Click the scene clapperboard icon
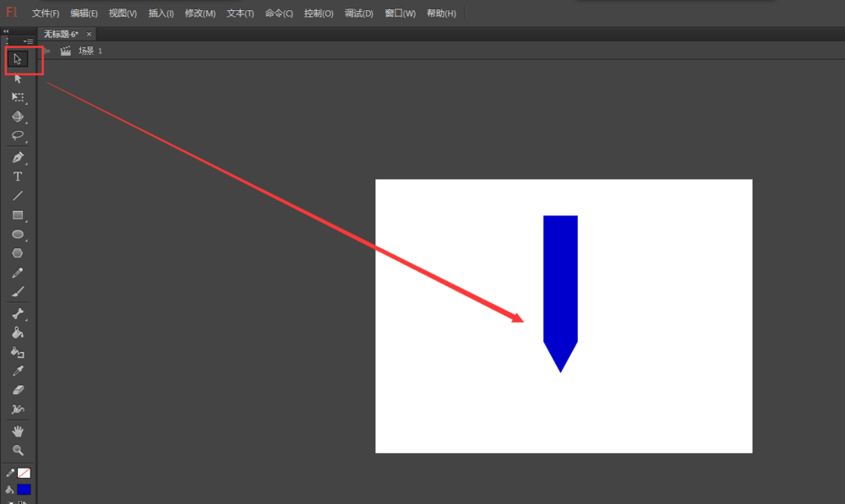The width and height of the screenshot is (845, 504). pyautogui.click(x=65, y=51)
